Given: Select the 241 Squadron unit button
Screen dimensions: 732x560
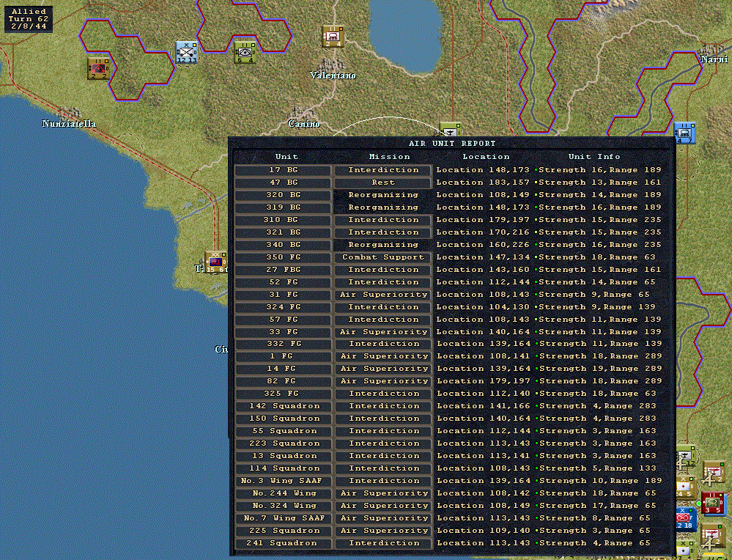Looking at the screenshot, I should [283, 543].
